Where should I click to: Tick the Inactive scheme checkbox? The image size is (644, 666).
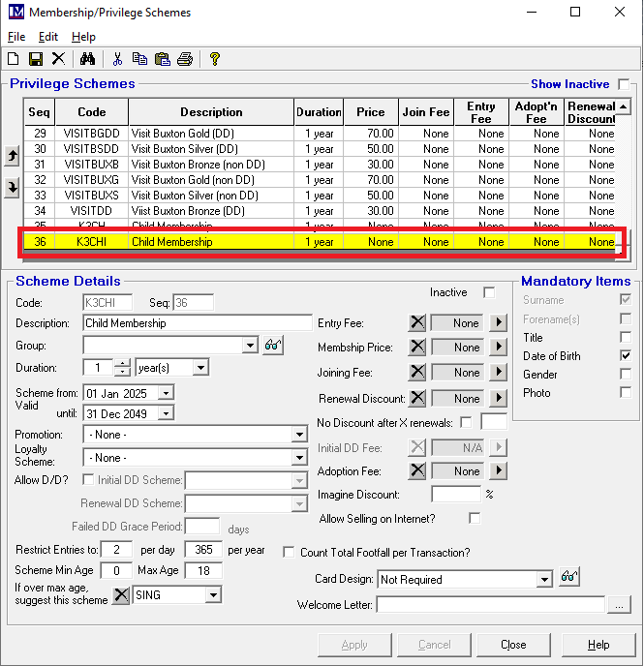[x=489, y=292]
